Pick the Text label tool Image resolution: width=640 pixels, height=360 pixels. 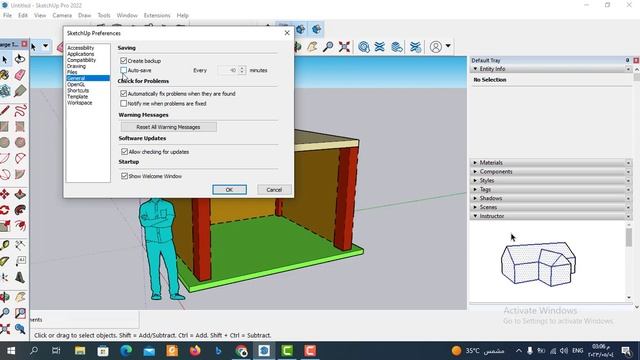[x=20, y=261]
